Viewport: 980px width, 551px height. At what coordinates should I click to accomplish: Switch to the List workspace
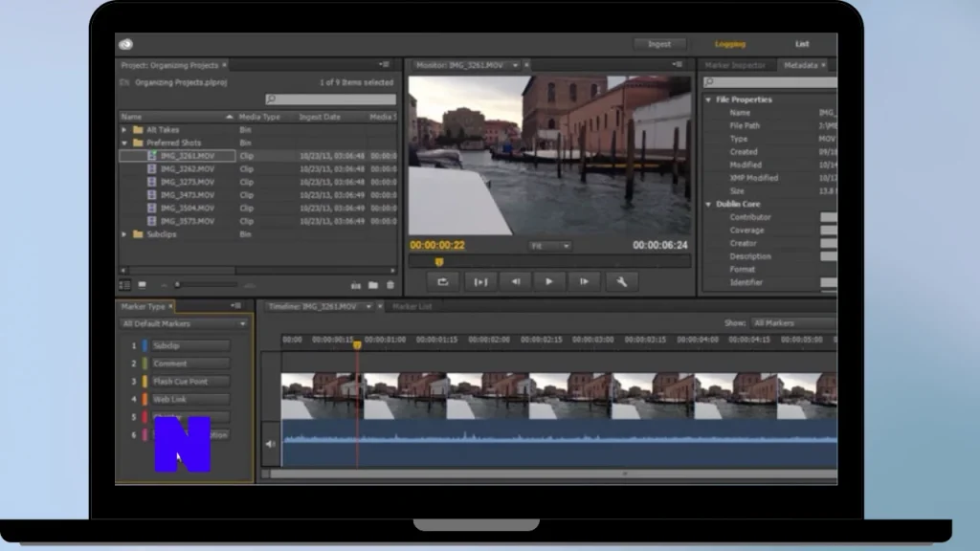click(x=802, y=44)
